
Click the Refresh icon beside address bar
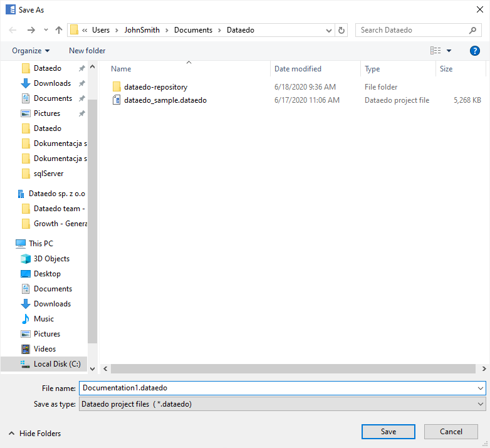[x=341, y=30]
